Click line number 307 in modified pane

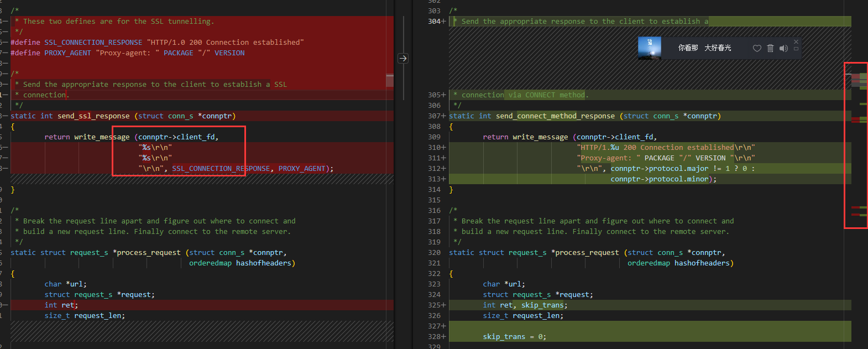434,116
